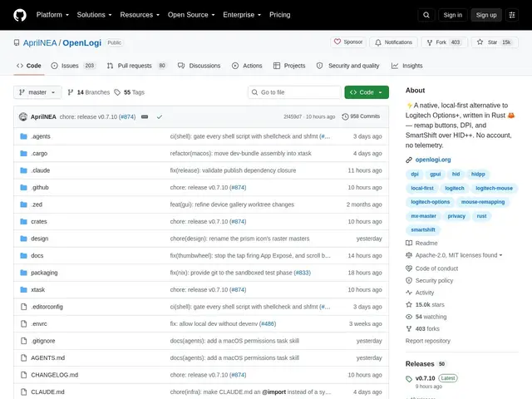View the 15.0k stars link

(425, 305)
